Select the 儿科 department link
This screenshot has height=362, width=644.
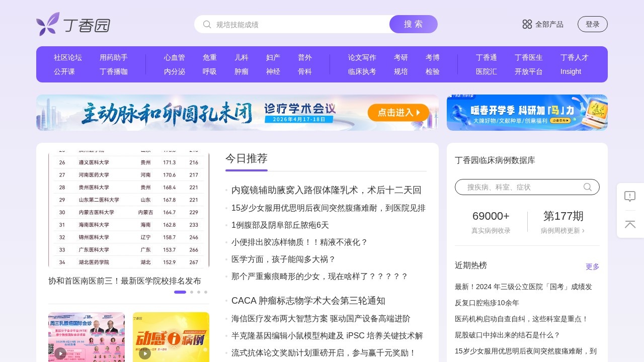coord(242,57)
